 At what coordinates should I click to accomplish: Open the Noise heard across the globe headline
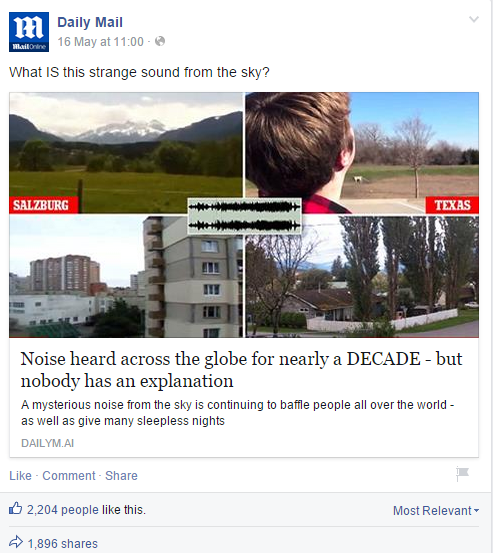coord(241,370)
